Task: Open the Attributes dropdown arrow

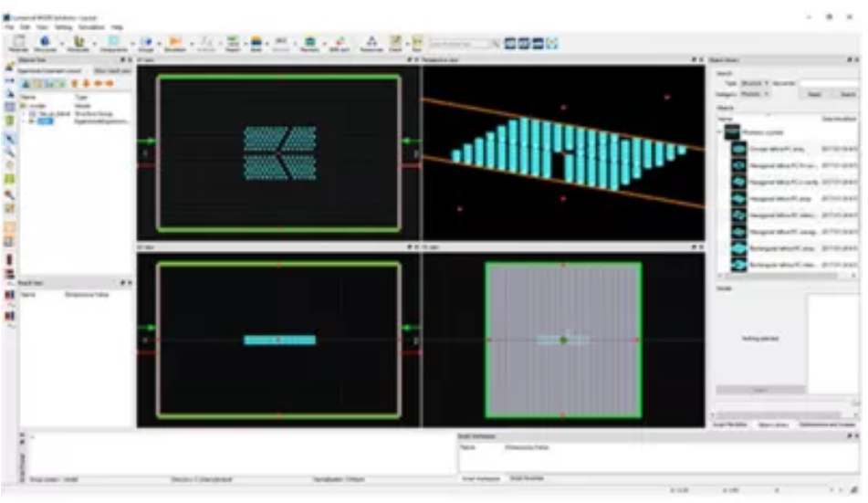Action: [94, 43]
